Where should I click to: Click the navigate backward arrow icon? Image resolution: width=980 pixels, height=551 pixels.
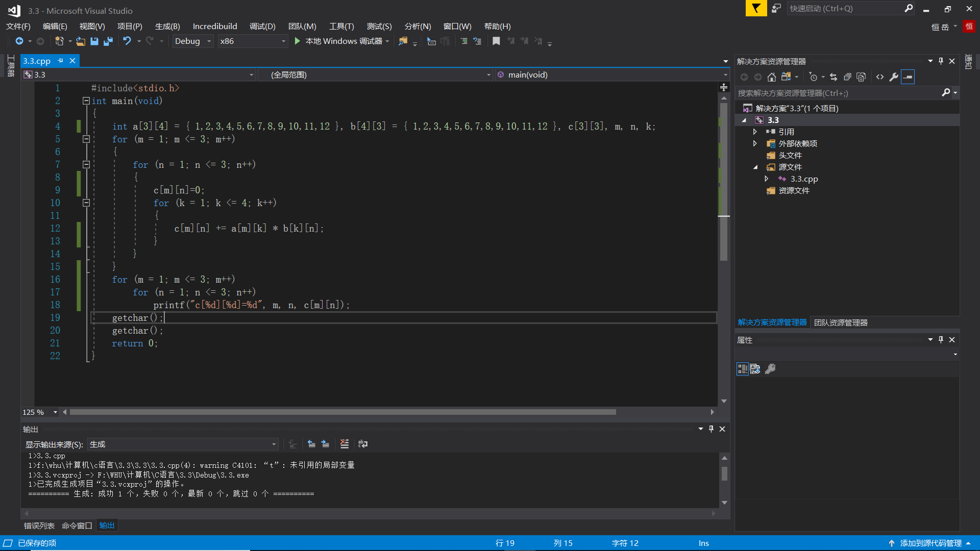tap(19, 41)
